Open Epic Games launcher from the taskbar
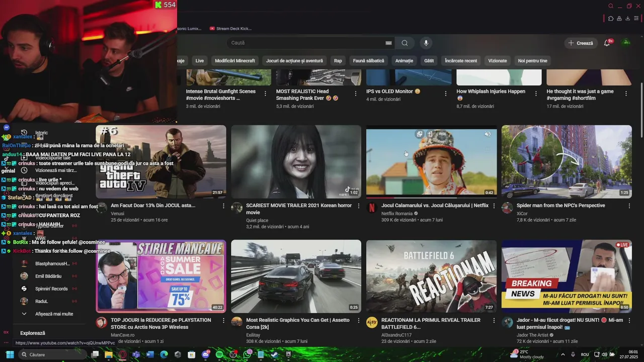 click(288, 354)
